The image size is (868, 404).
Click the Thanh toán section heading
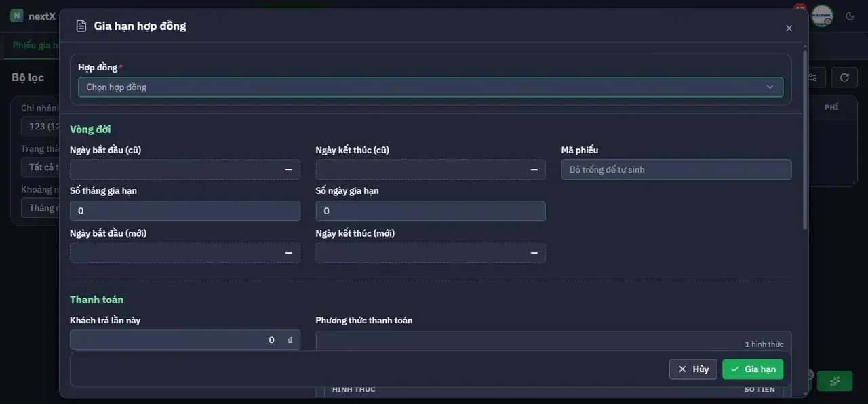coord(96,299)
